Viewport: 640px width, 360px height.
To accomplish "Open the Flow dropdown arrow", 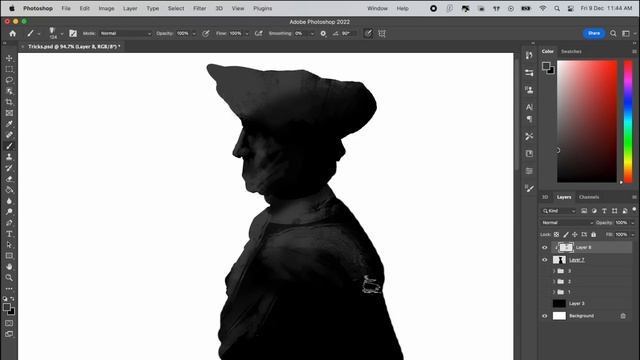I will tap(247, 34).
